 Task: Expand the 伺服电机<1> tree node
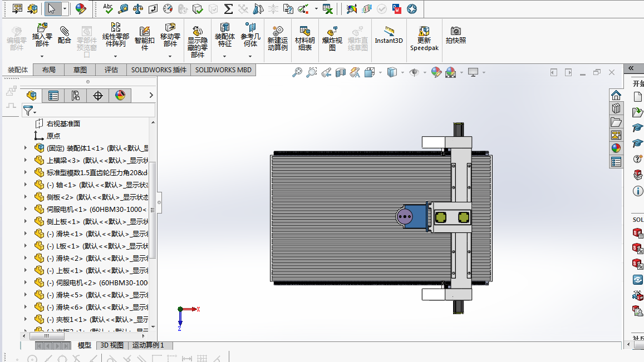pyautogui.click(x=25, y=210)
